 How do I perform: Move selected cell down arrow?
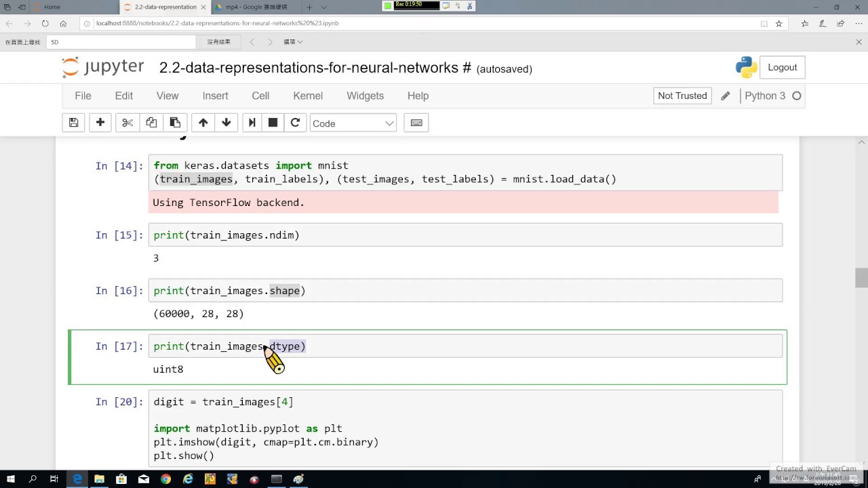click(226, 123)
